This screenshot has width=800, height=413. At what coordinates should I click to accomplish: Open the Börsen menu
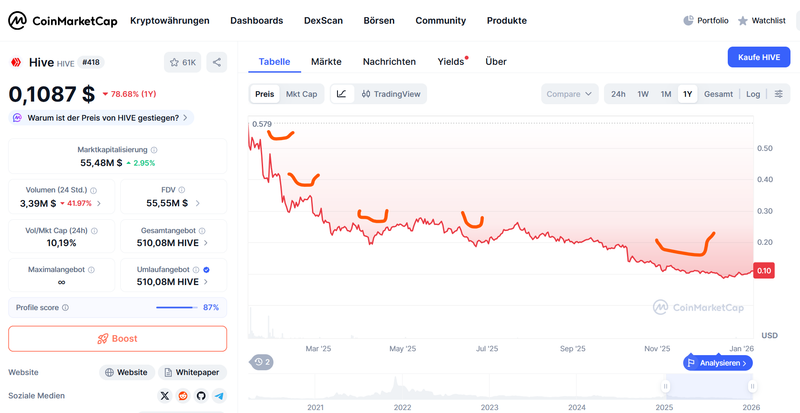pos(379,21)
